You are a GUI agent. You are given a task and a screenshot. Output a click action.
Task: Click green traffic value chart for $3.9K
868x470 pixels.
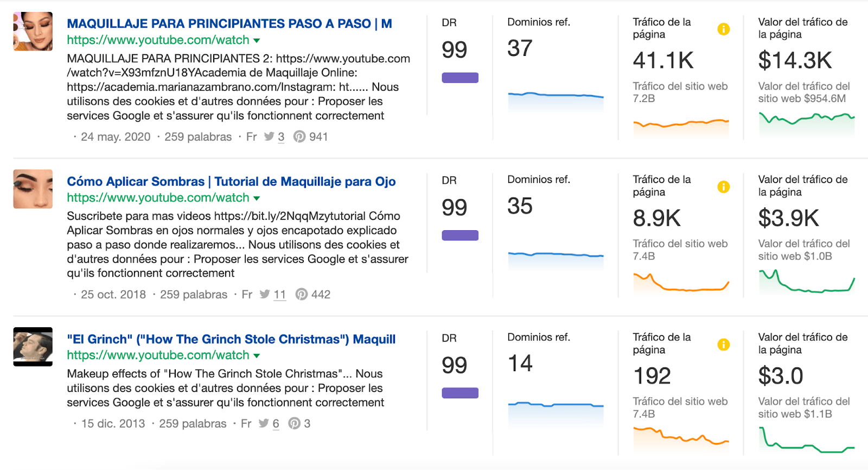[806, 281]
